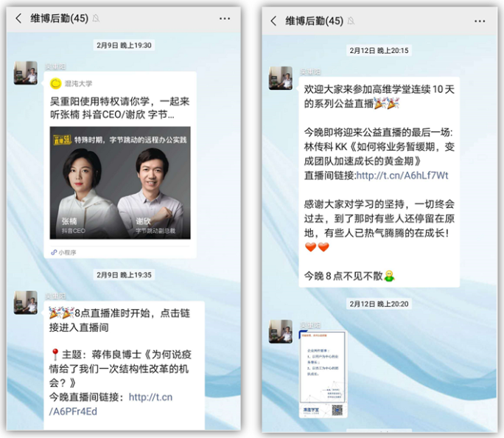Tap timestamp 2月12日 晚上20:20
The width and height of the screenshot is (504, 438).
tap(379, 304)
